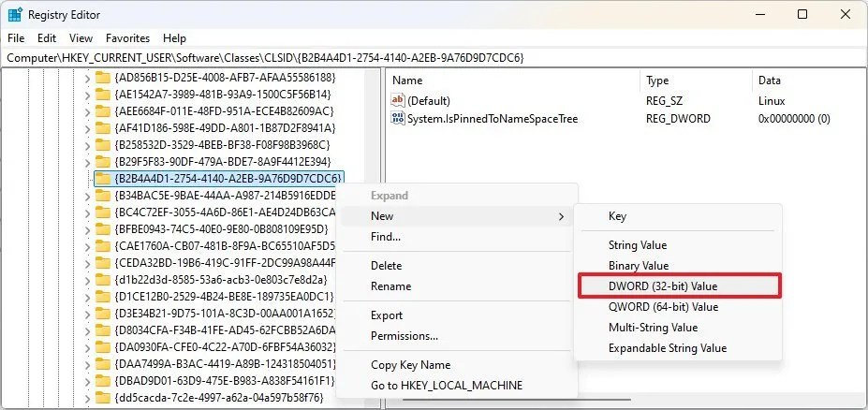Choose Go to HKEY_LOCAL_MACHINE in context menu
868x410 pixels.
pos(457,385)
